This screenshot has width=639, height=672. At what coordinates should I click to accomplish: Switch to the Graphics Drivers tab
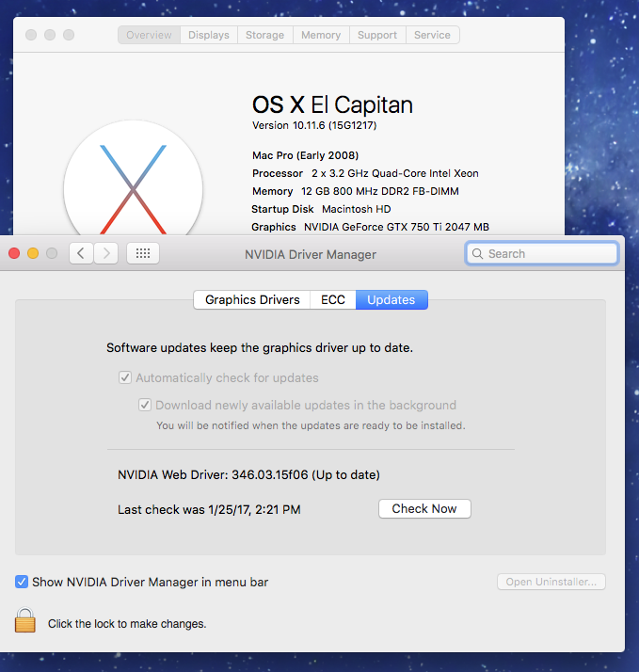252,299
